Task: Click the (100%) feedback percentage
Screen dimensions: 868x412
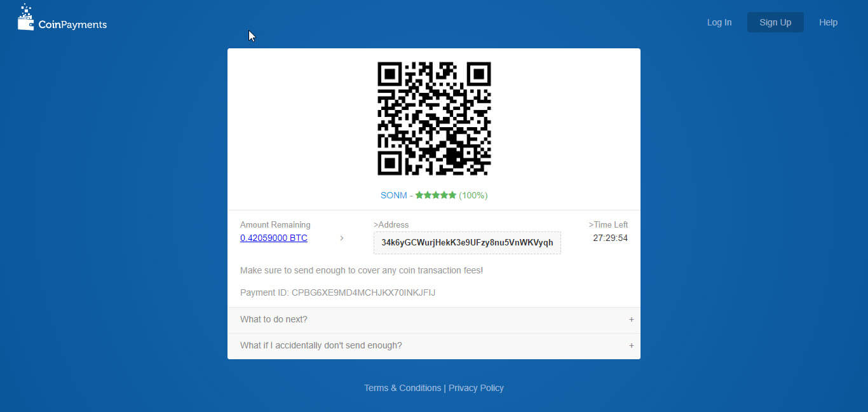Action: pyautogui.click(x=473, y=195)
